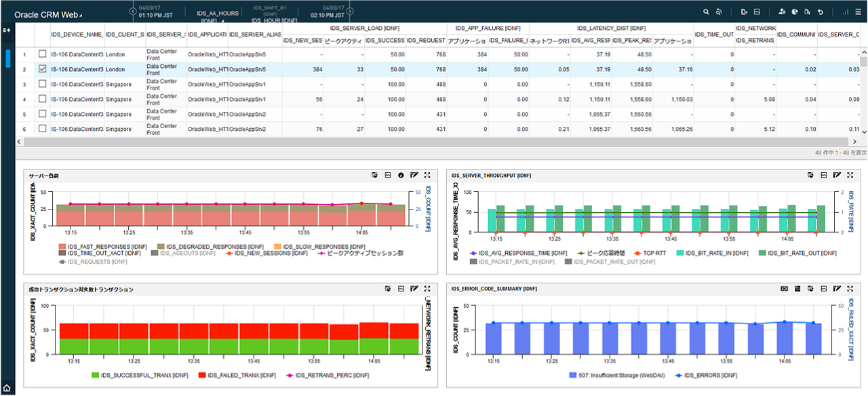
Task: Tick the row 4 Singapore checkbox
Action: (43, 99)
